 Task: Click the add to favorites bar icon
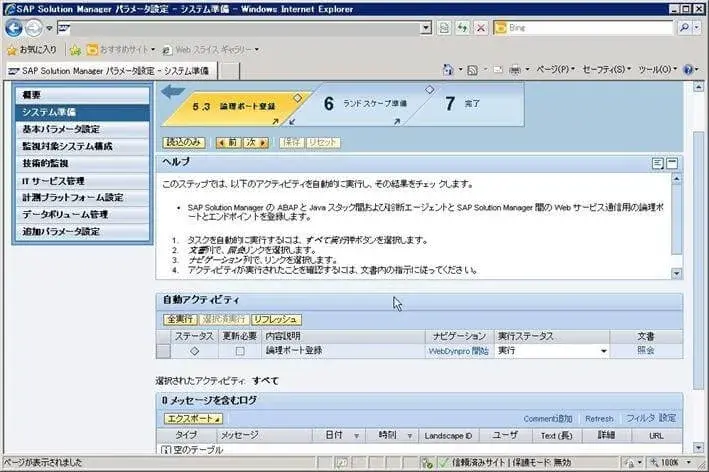click(75, 50)
